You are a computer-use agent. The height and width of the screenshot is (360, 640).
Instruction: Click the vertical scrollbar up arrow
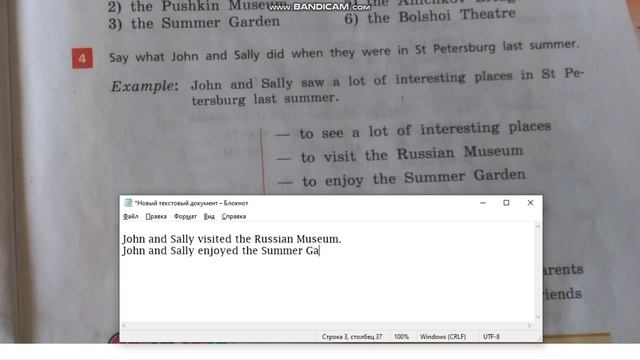click(x=538, y=226)
